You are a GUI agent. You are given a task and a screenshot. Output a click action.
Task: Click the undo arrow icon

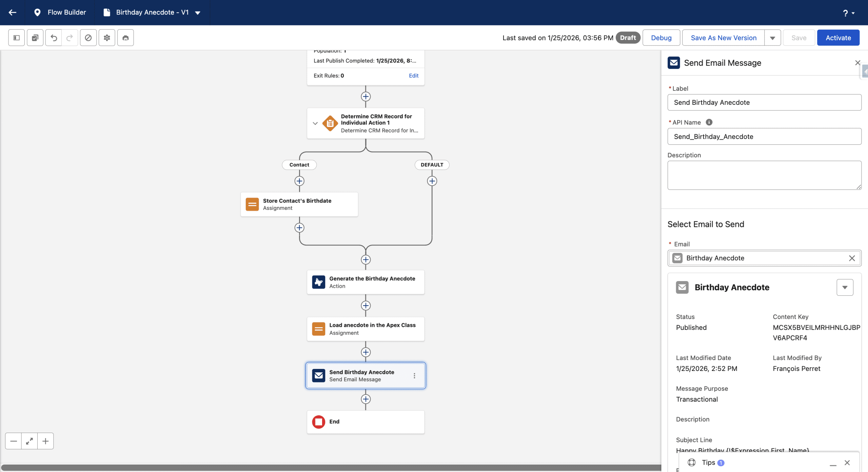coord(54,38)
